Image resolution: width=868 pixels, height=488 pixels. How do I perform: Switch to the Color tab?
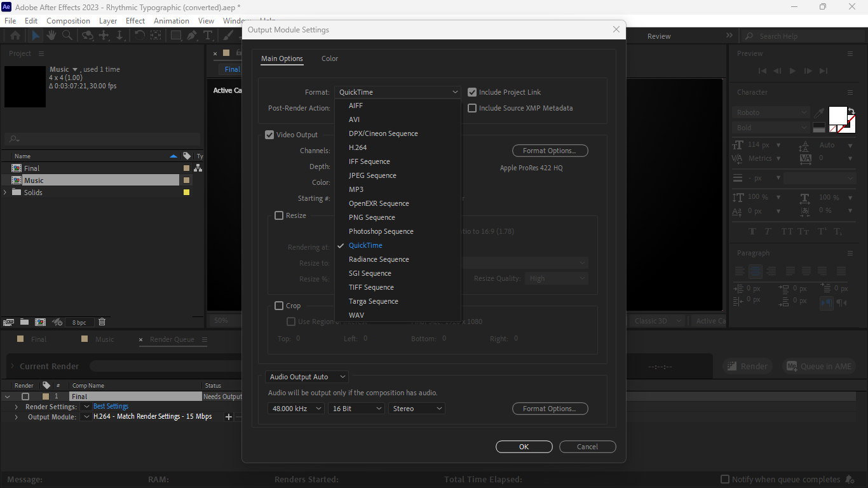(x=330, y=58)
